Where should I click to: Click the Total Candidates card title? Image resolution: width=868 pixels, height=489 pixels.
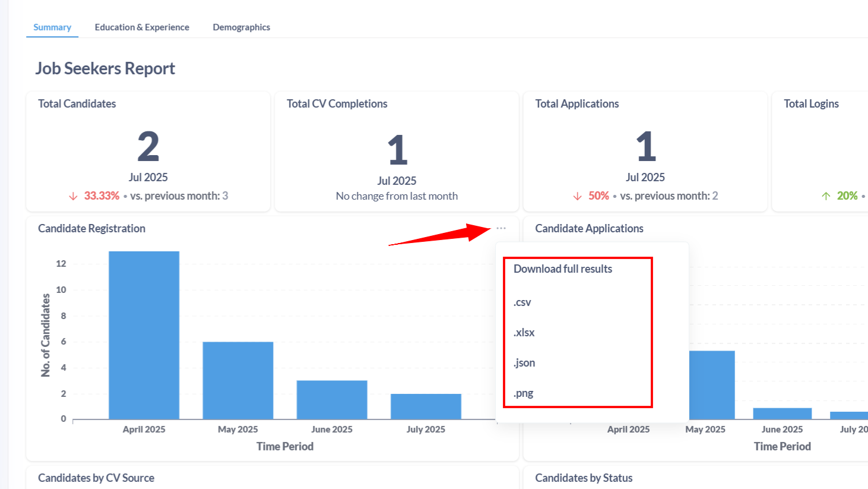coord(77,104)
